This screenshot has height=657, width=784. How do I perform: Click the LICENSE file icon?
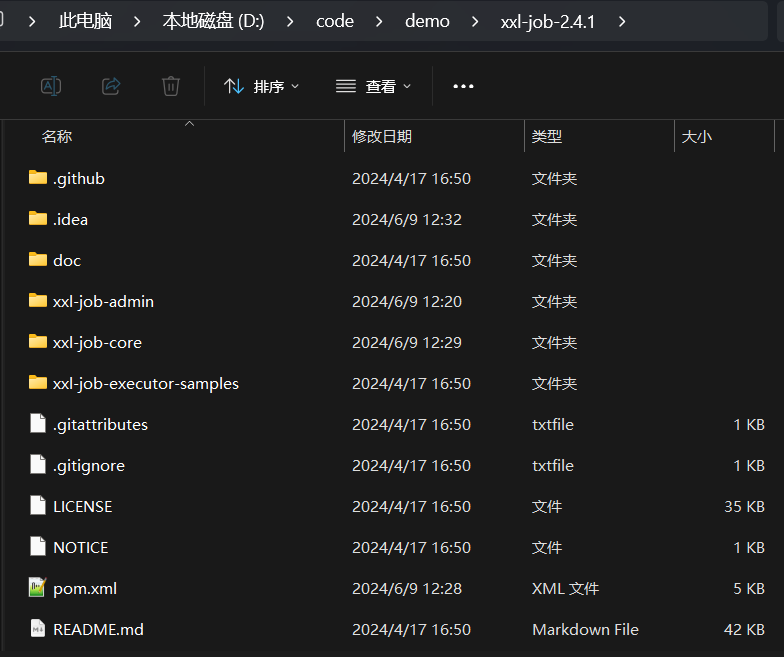pyautogui.click(x=38, y=506)
